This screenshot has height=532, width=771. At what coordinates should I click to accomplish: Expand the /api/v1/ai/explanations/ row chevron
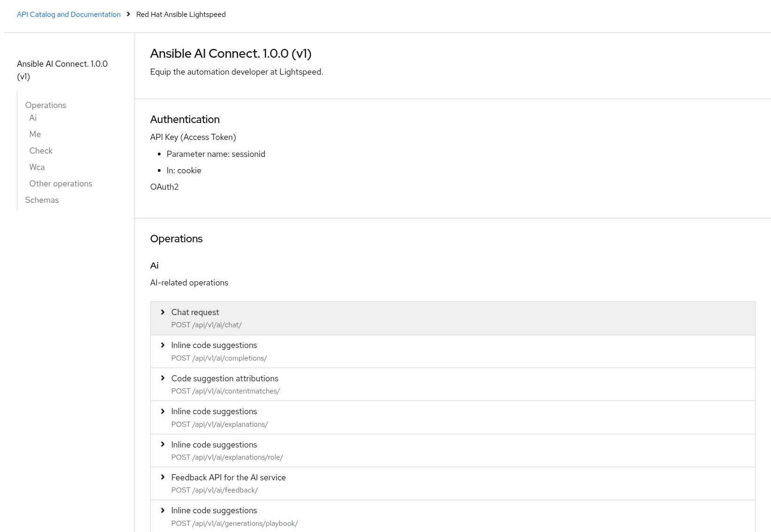point(163,411)
